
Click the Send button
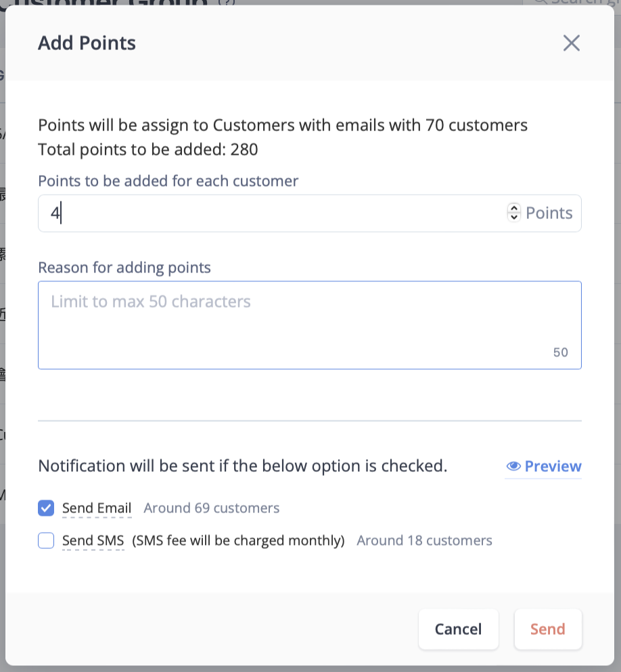548,629
